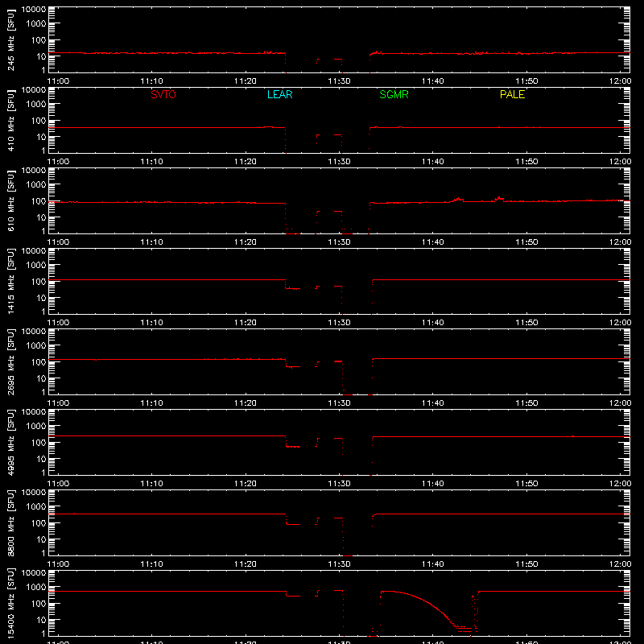Click the 10 tick value on 1415 MHz axis

tap(41, 298)
